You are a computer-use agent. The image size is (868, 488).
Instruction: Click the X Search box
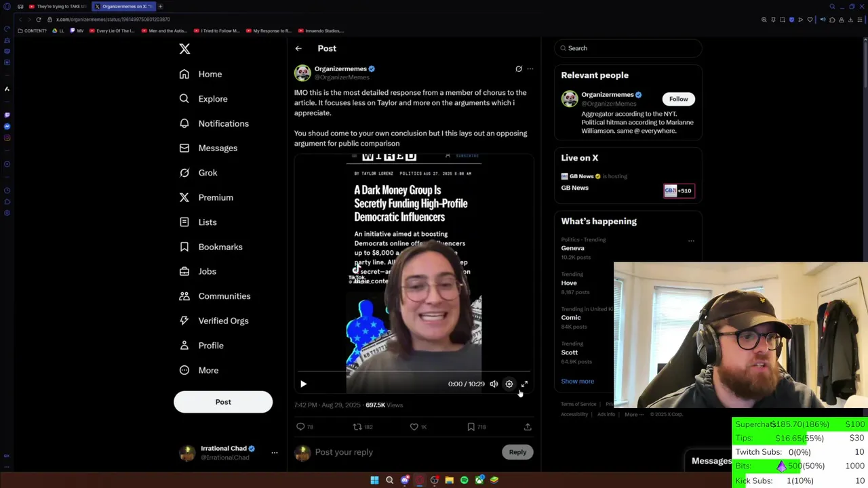pyautogui.click(x=628, y=48)
